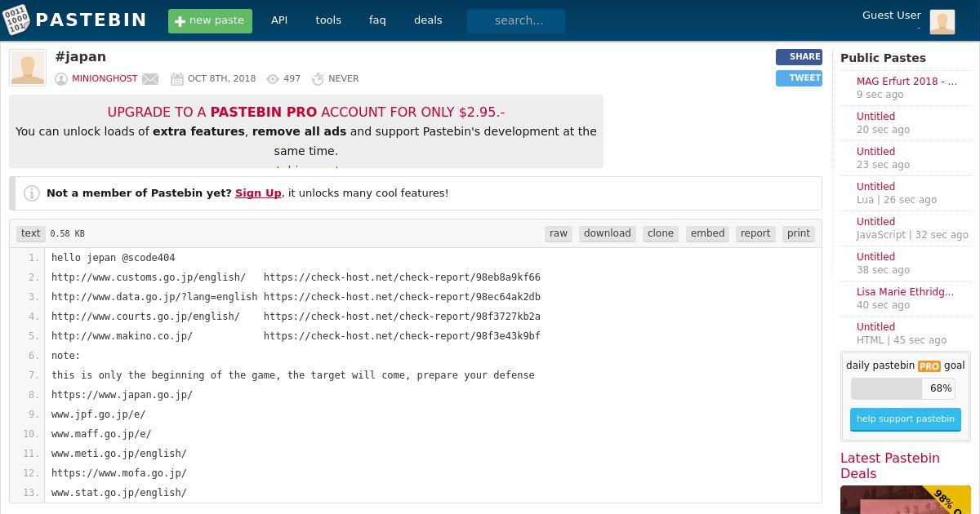This screenshot has width=980, height=514.
Task: Open the faq page
Action: coord(377,20)
